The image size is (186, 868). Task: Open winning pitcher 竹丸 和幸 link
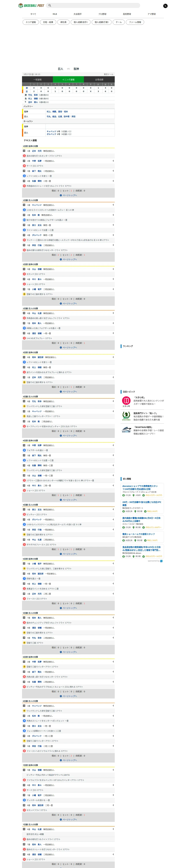(33, 95)
